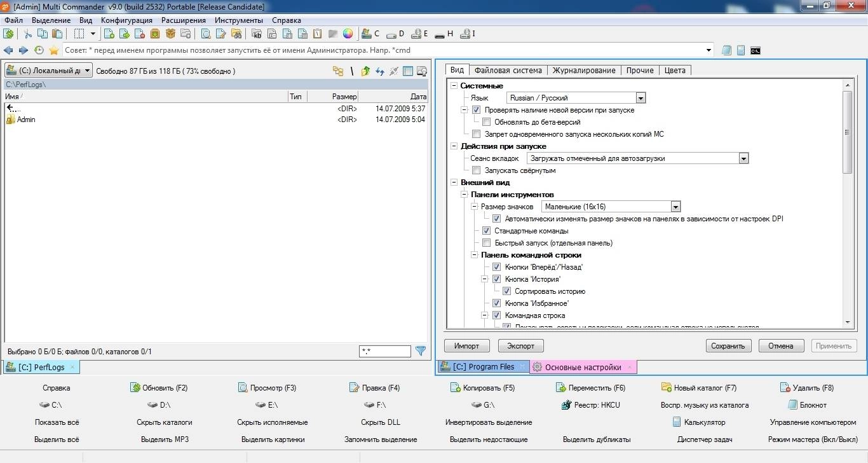Enable 'Быстрый запуск (отдельная панель)' checkbox

tap(486, 243)
